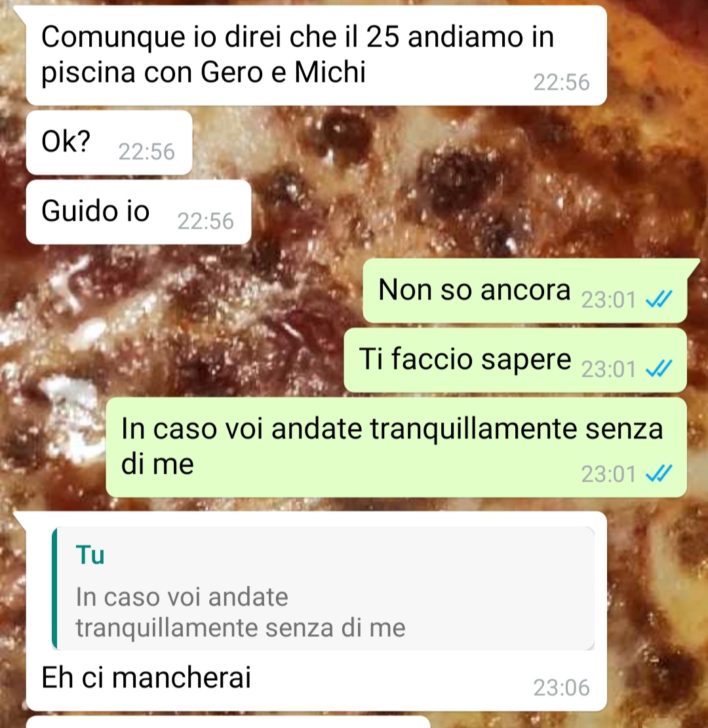Tap the double checkmark beside "Ti faccio sapere"
Viewport: 708px width, 728px height.
(x=659, y=369)
